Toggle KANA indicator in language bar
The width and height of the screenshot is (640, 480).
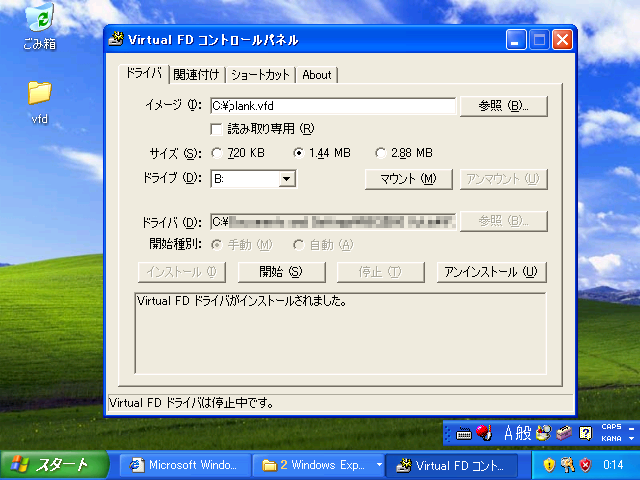pyautogui.click(x=611, y=438)
